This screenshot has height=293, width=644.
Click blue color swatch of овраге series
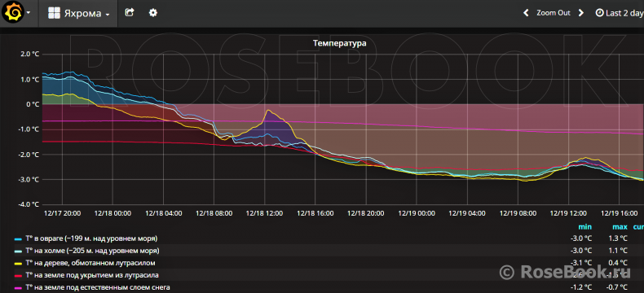[x=18, y=239]
